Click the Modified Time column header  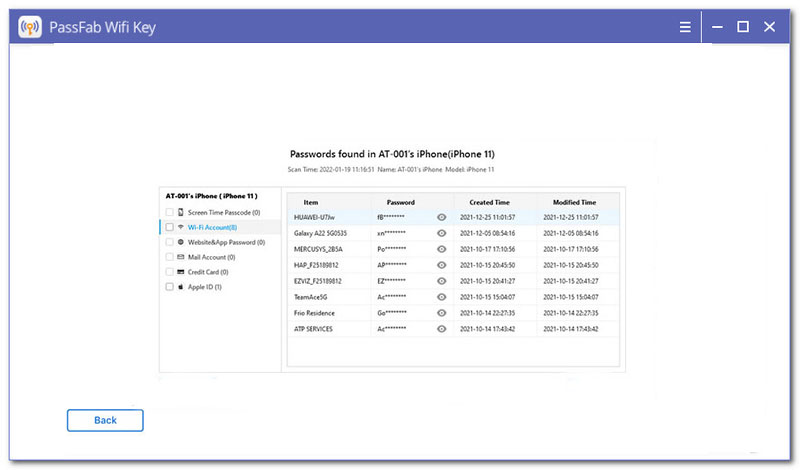575,202
